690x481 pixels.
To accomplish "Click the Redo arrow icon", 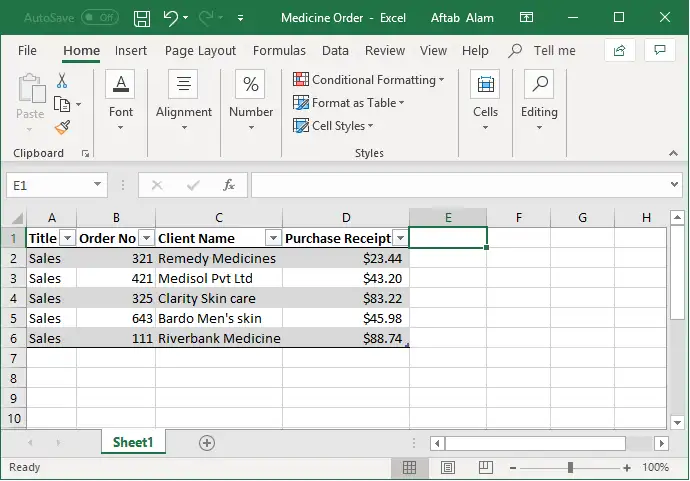I will [x=206, y=18].
